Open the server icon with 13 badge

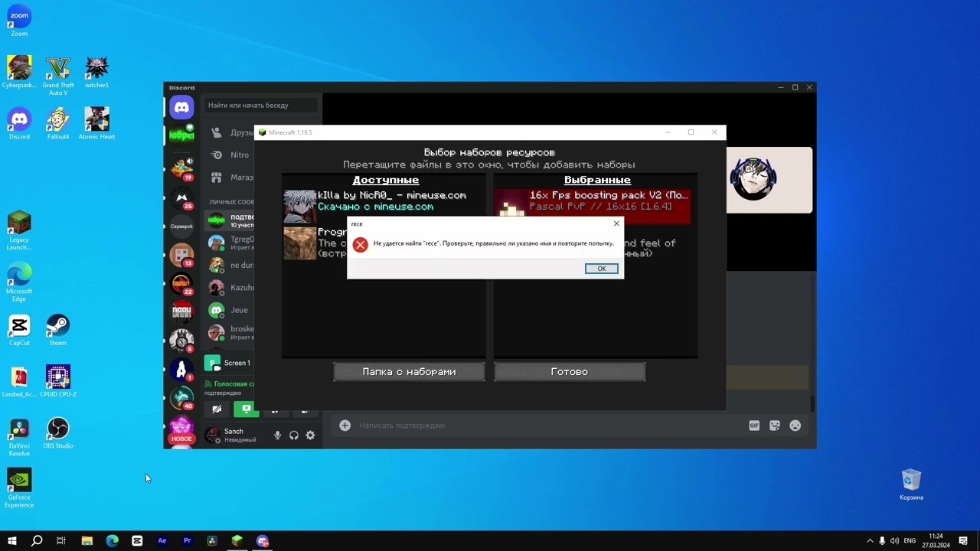coord(181,255)
